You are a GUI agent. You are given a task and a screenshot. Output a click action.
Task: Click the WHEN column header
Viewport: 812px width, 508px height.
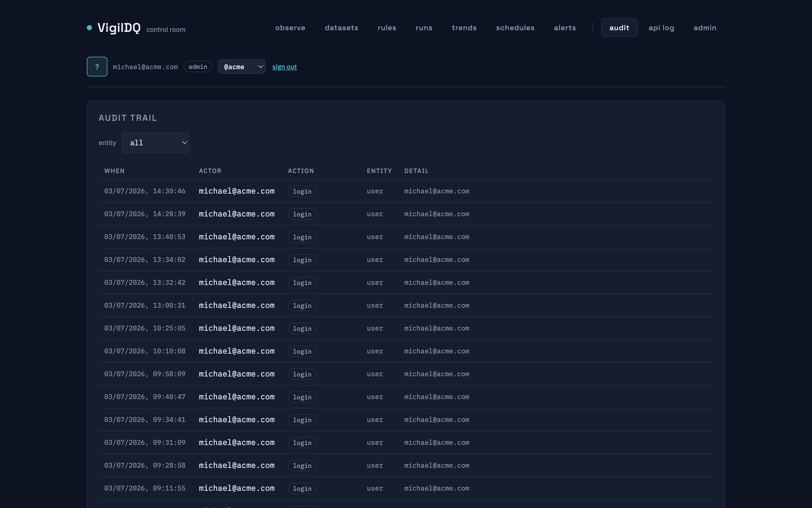pyautogui.click(x=114, y=171)
